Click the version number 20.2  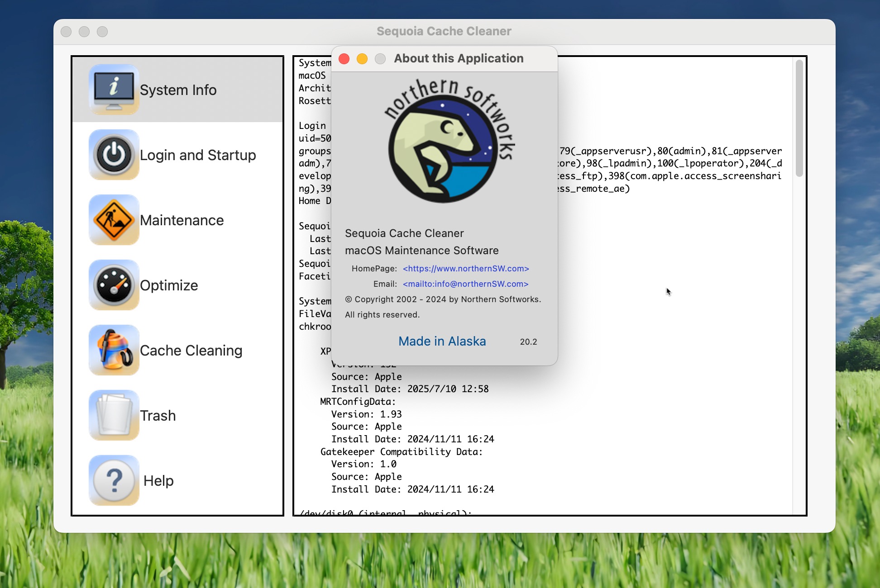528,342
